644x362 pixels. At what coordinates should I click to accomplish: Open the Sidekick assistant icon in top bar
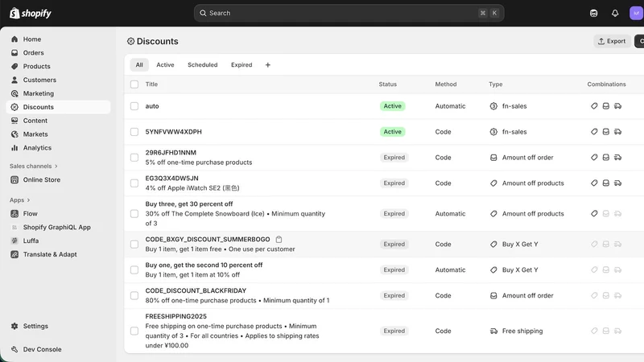pos(593,13)
